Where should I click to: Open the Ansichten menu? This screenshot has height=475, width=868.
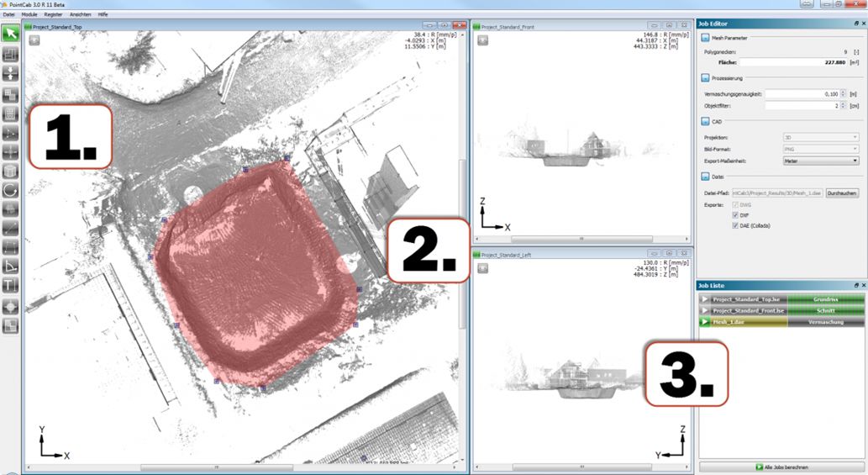point(81,15)
